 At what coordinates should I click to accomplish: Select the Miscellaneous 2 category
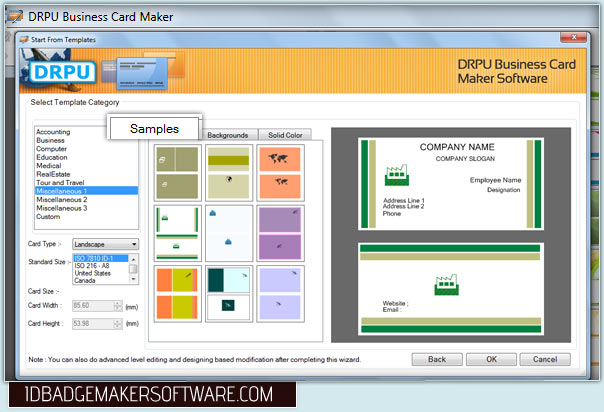[x=62, y=199]
